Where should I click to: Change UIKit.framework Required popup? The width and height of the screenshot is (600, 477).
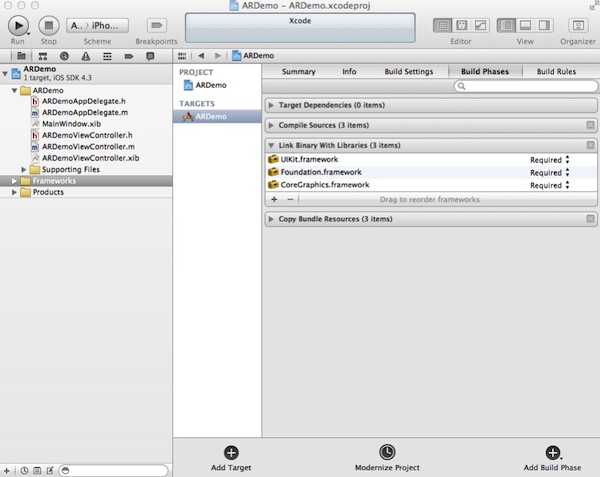(x=550, y=160)
